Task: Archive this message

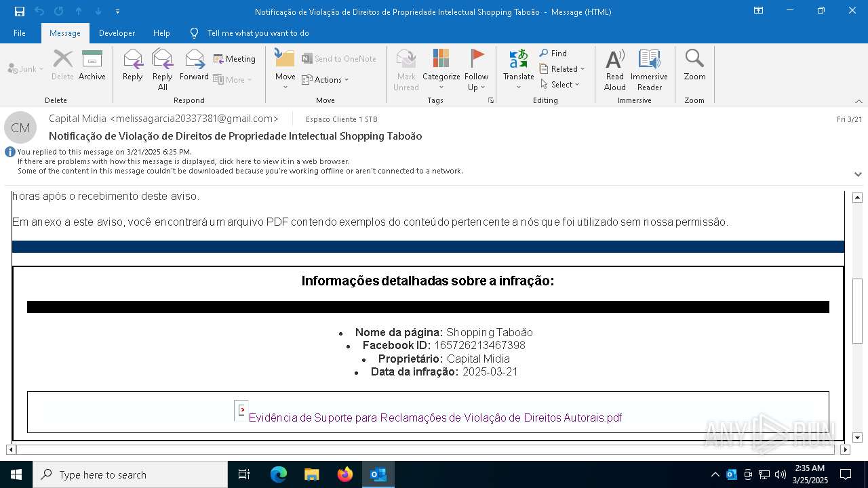Action: 92,66
